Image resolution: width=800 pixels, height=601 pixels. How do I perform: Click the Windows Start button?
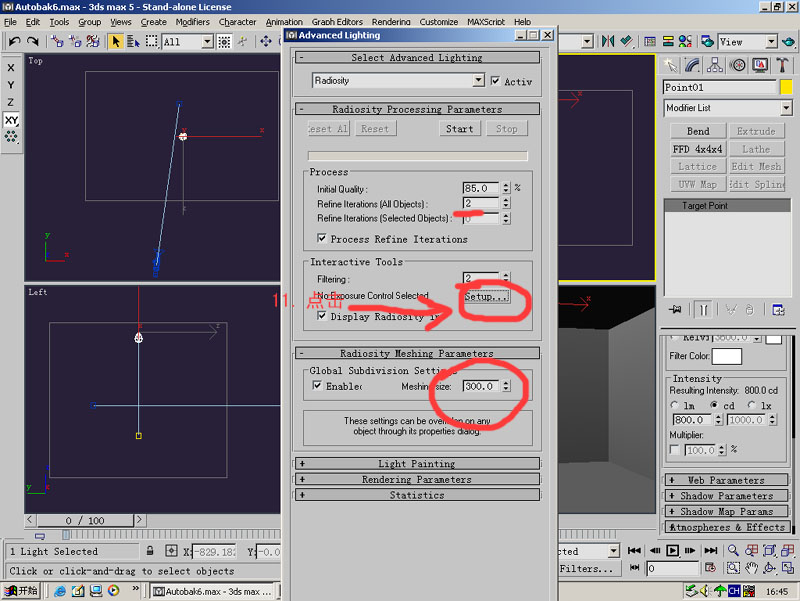(21, 591)
